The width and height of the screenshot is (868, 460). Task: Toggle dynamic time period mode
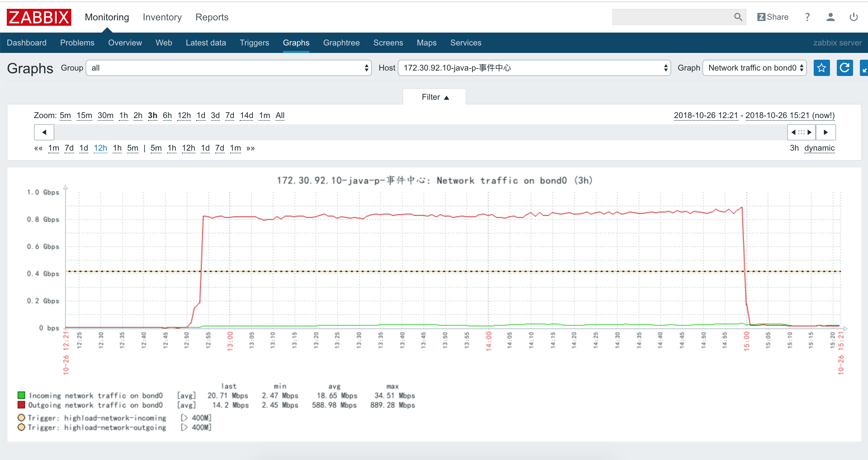pyautogui.click(x=819, y=148)
